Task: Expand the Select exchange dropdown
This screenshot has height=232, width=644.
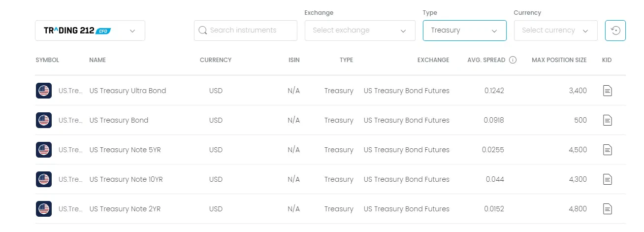Action: pyautogui.click(x=360, y=31)
